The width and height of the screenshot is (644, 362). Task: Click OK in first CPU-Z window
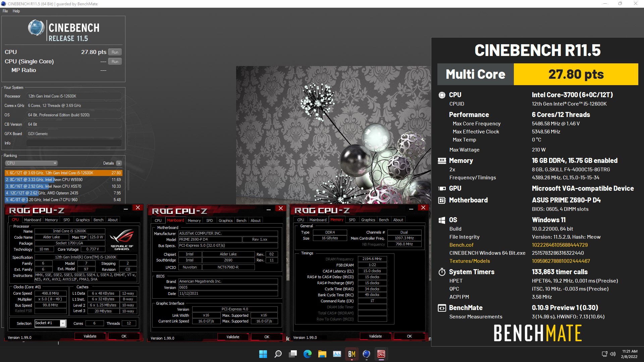click(124, 336)
